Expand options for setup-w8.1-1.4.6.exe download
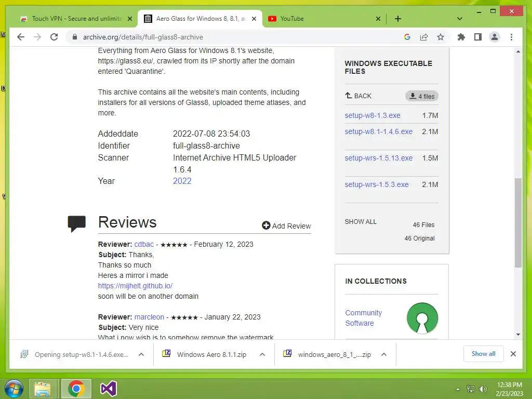532x399 pixels. coord(141,354)
